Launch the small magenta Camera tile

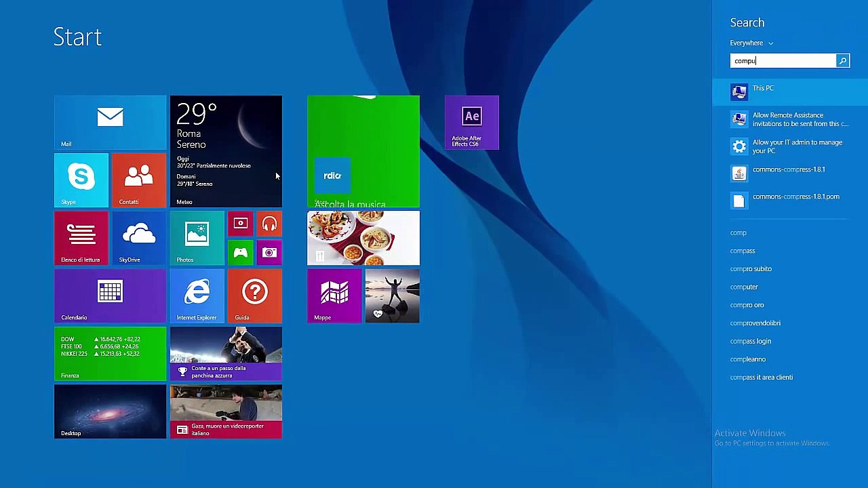pyautogui.click(x=269, y=253)
